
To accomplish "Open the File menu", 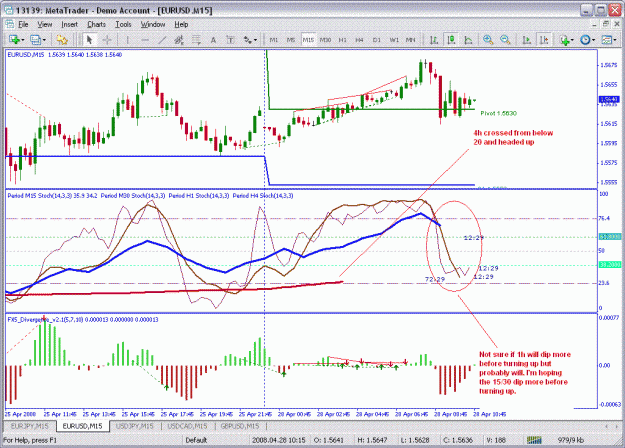I will coord(24,24).
